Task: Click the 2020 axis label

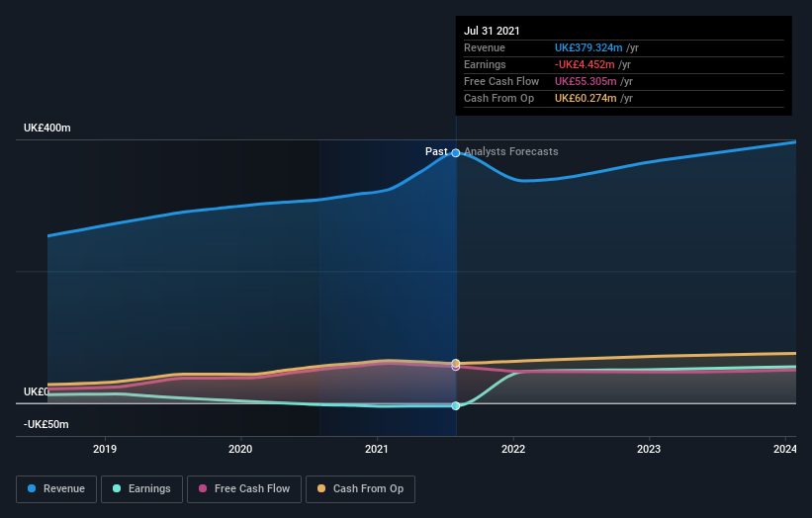Action: click(240, 449)
